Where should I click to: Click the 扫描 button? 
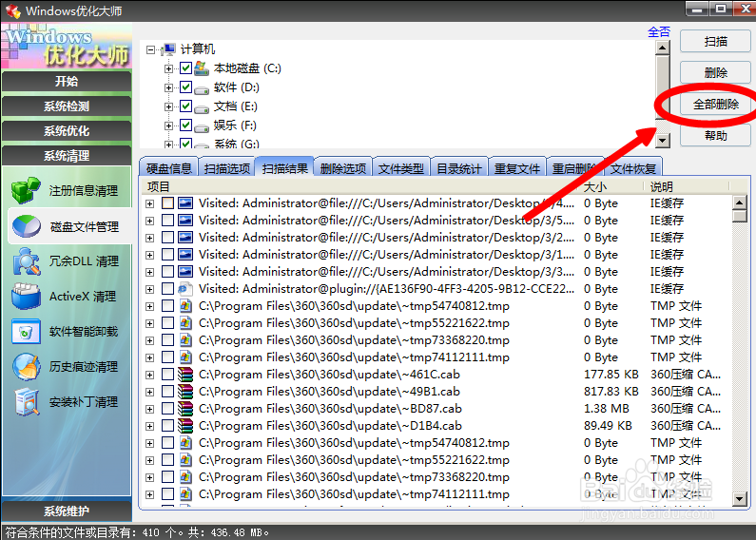click(715, 42)
